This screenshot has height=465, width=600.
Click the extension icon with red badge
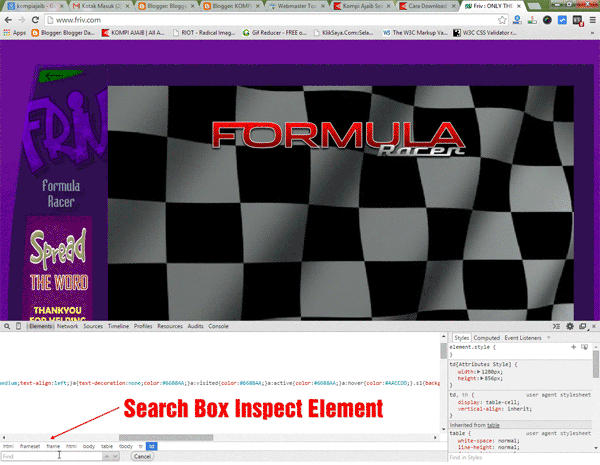(x=577, y=20)
